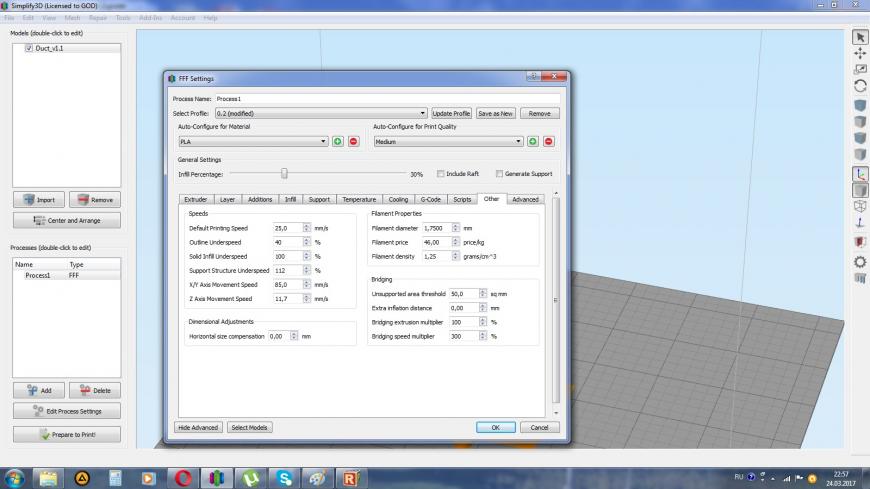Select the rotate view tool
Image resolution: width=870 pixels, height=489 pixels.
(860, 86)
